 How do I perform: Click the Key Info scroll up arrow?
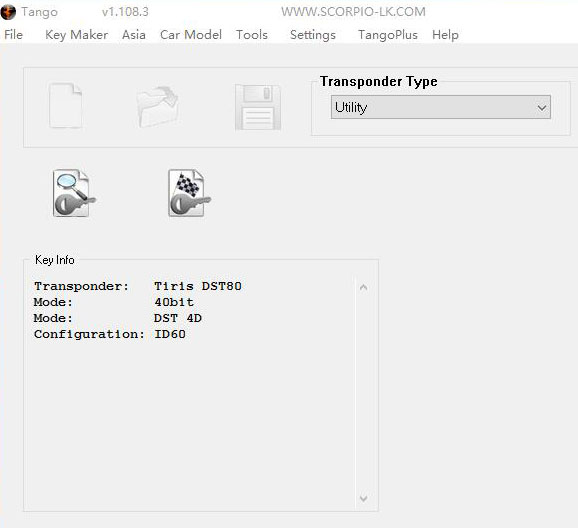tap(363, 287)
